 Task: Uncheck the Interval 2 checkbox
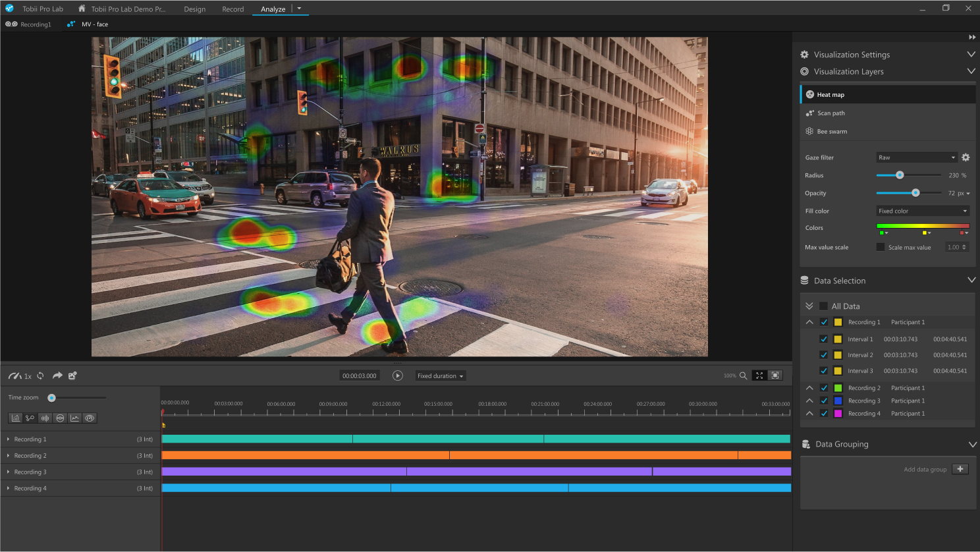point(823,355)
